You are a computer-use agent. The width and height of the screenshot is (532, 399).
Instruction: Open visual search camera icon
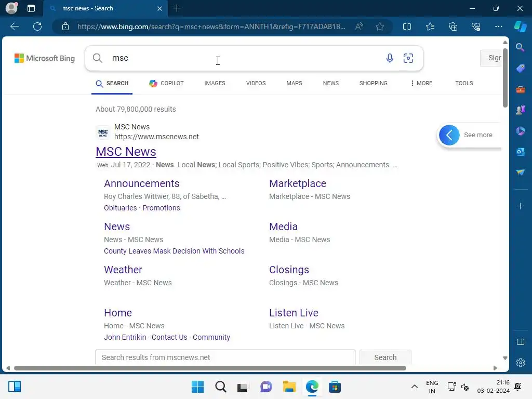(408, 58)
